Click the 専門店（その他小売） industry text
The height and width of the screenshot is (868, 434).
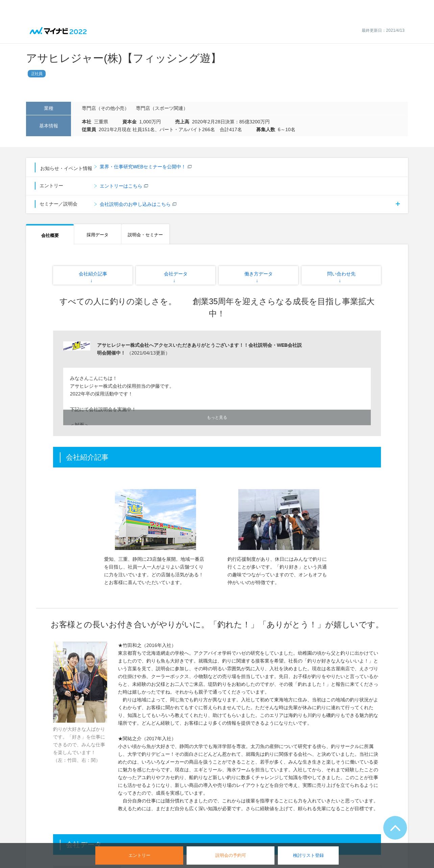pos(105,108)
